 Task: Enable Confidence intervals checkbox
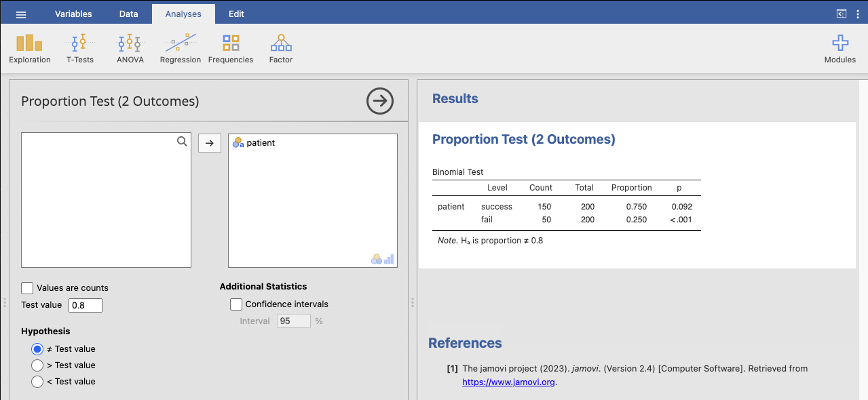coord(236,304)
